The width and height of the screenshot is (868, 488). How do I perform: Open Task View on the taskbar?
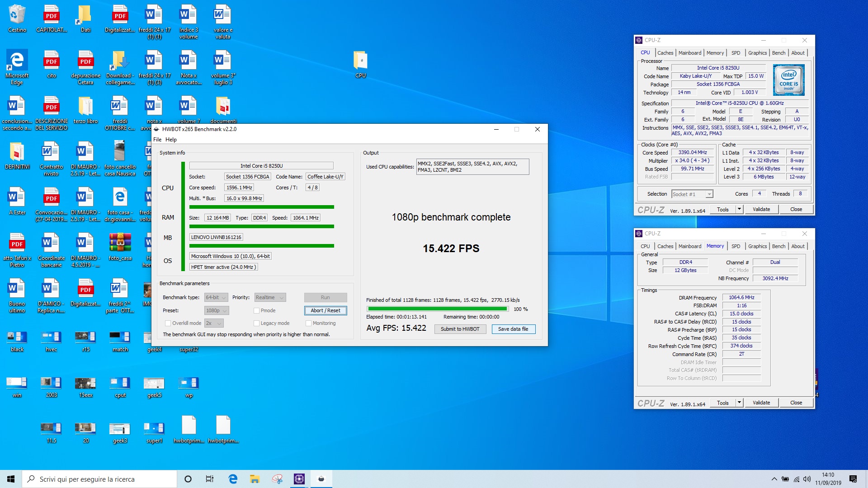(x=210, y=479)
